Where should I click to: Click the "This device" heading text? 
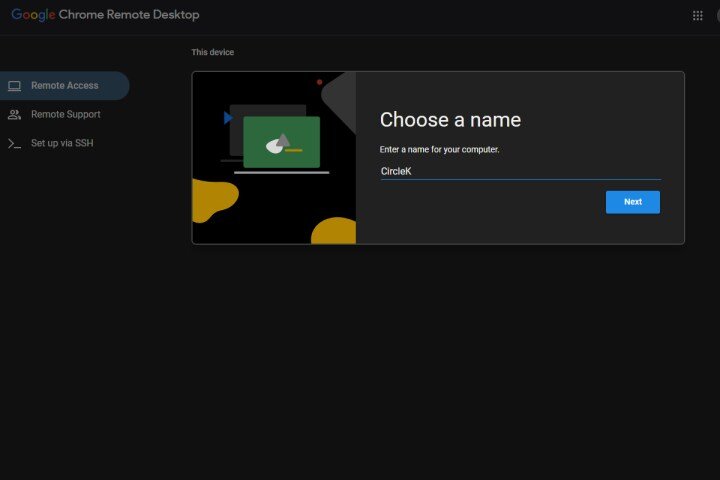213,52
